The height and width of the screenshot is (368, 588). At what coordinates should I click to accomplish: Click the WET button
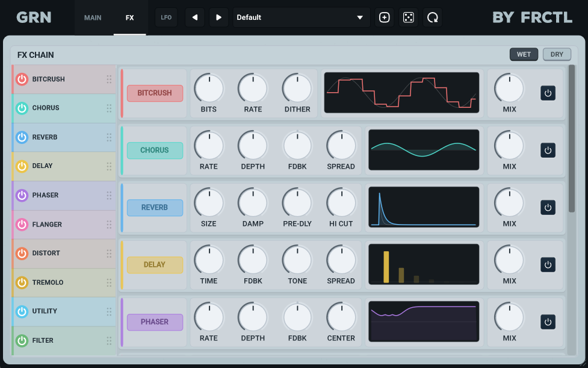pyautogui.click(x=524, y=54)
